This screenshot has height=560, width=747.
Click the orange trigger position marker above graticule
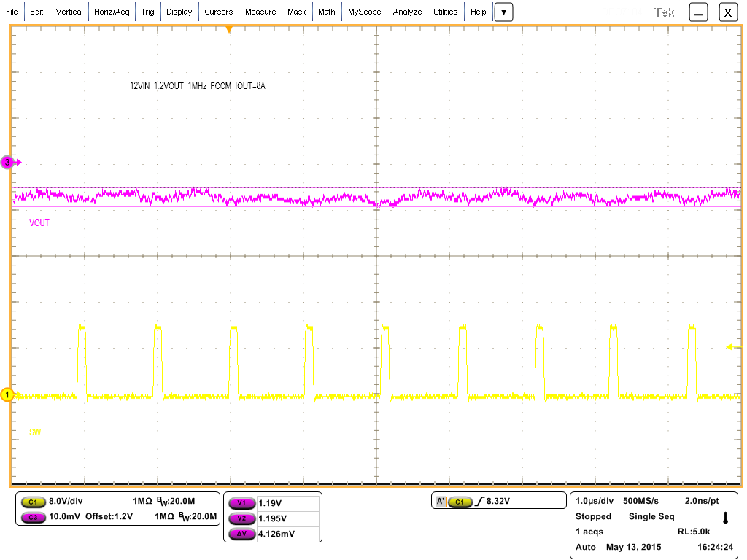(x=228, y=28)
